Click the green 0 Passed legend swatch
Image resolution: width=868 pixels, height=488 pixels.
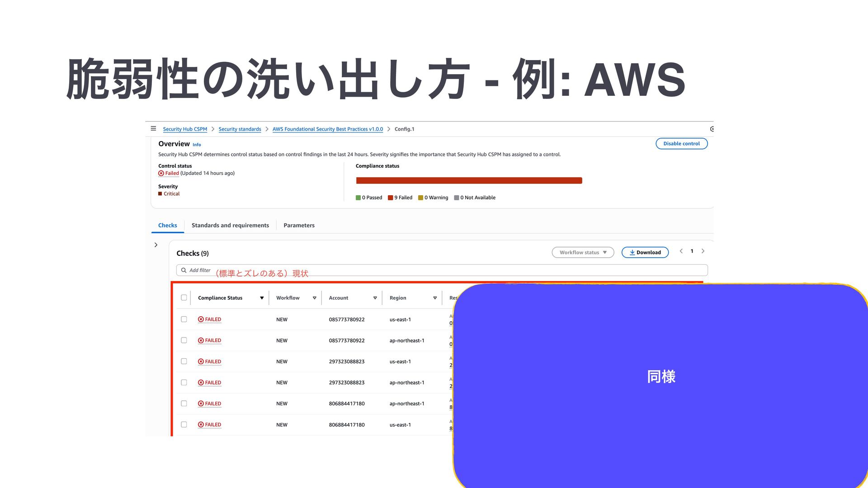[x=358, y=198]
